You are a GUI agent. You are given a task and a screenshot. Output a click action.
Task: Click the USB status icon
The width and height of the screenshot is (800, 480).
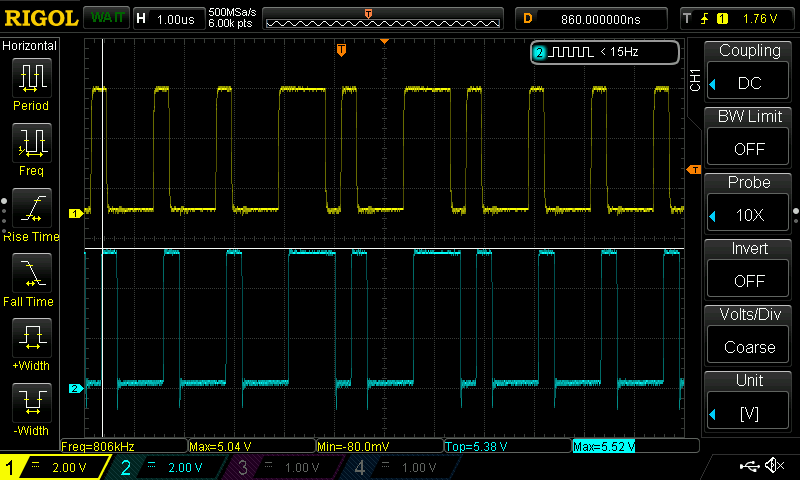[749, 466]
